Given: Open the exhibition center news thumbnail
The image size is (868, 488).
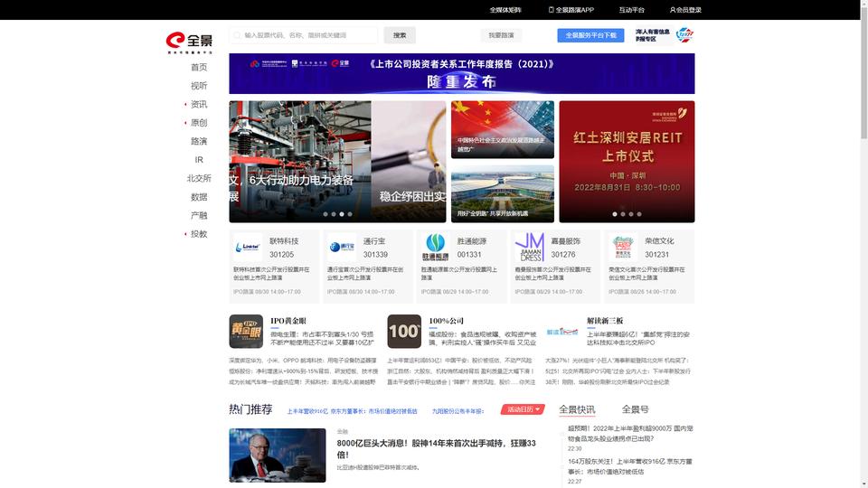Looking at the screenshot, I should point(503,193).
